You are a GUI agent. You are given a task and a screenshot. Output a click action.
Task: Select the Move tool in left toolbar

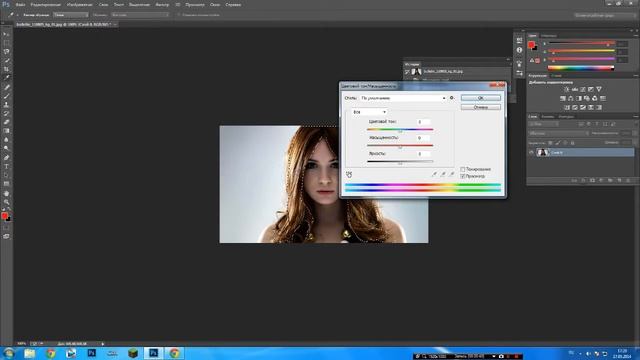(6, 34)
